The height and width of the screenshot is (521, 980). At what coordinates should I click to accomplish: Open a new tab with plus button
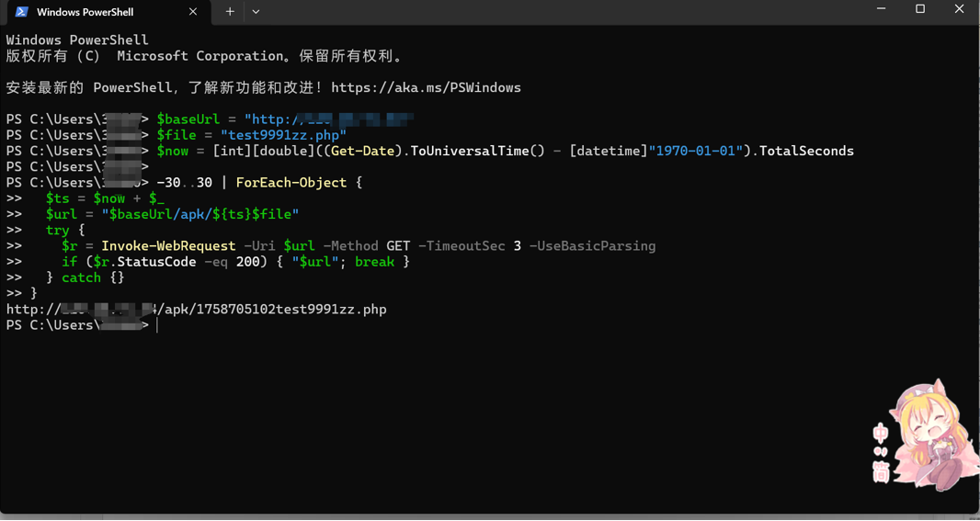tap(230, 12)
